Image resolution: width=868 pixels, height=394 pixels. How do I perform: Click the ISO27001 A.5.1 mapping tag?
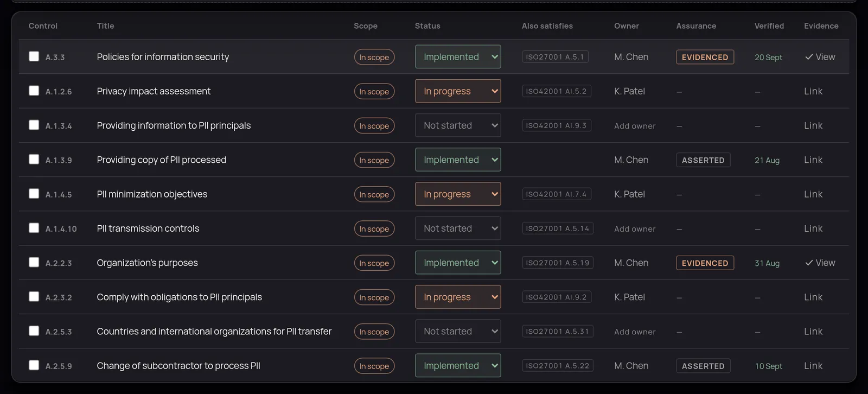click(x=555, y=56)
